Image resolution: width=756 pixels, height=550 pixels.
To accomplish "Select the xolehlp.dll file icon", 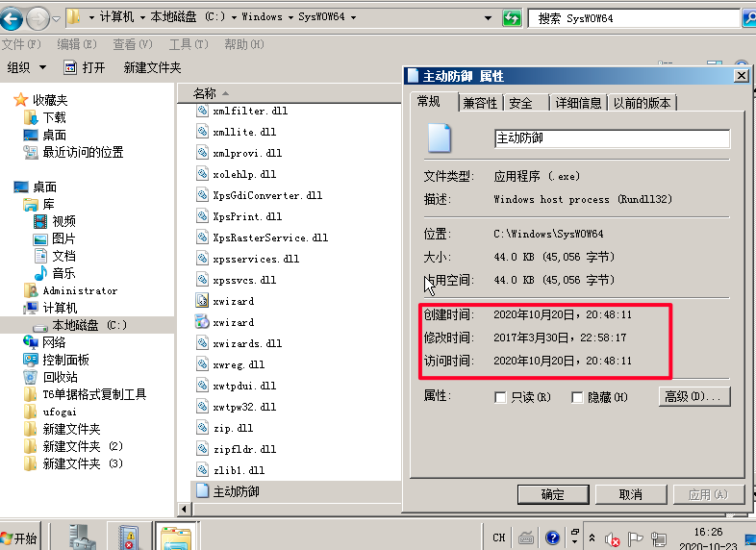I will [x=202, y=174].
